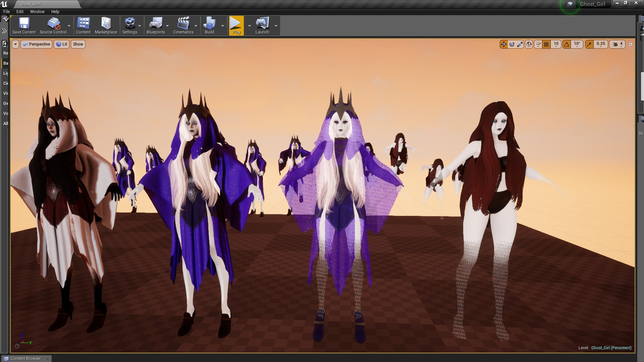Open surface snapping options

538,44
